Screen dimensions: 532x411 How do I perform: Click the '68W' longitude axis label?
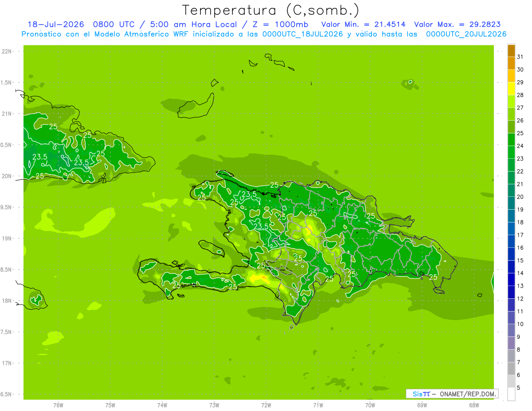[474, 405]
